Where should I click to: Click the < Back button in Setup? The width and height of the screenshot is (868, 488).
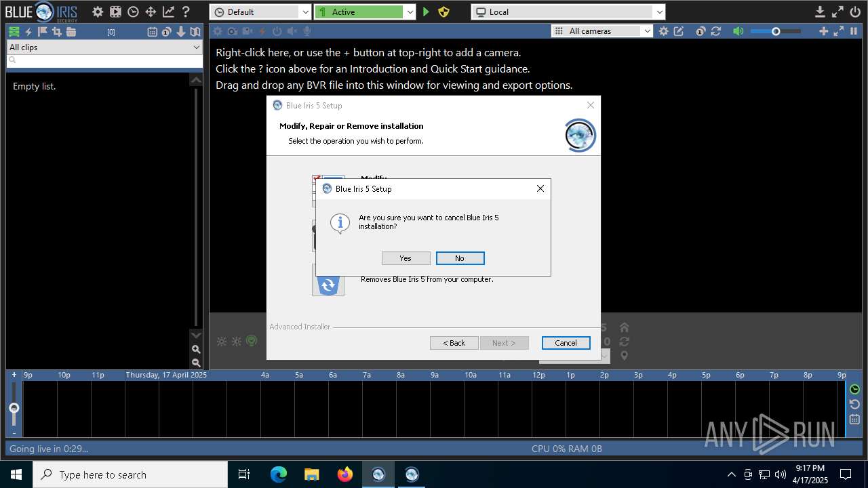(454, 343)
